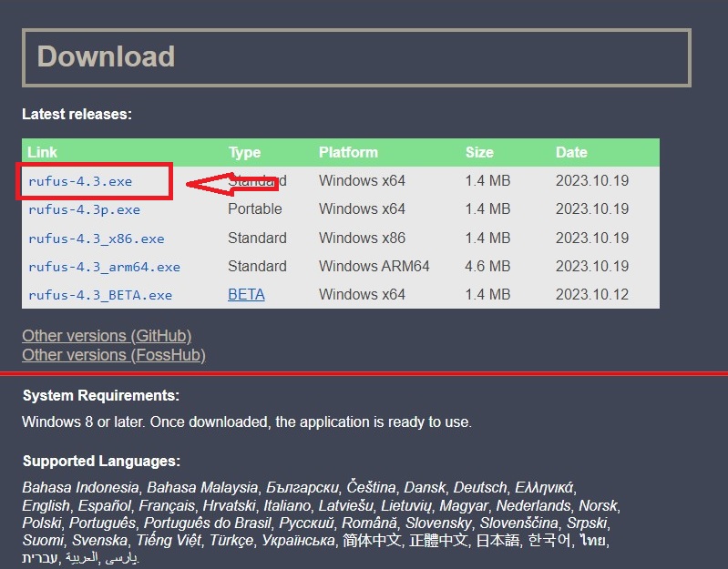This screenshot has height=569, width=728.
Task: Click the 2023.10.12 date cell
Action: point(592,295)
